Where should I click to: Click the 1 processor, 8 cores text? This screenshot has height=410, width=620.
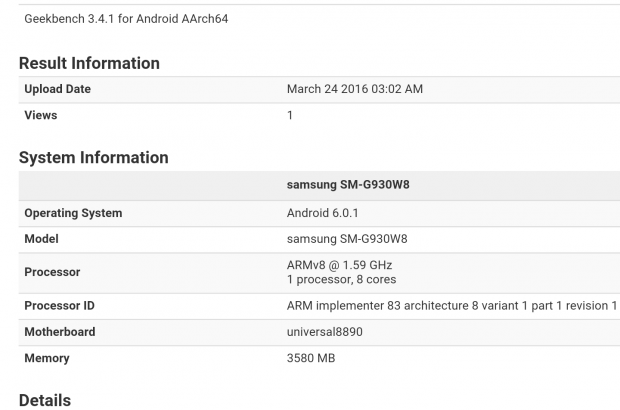tap(344, 279)
